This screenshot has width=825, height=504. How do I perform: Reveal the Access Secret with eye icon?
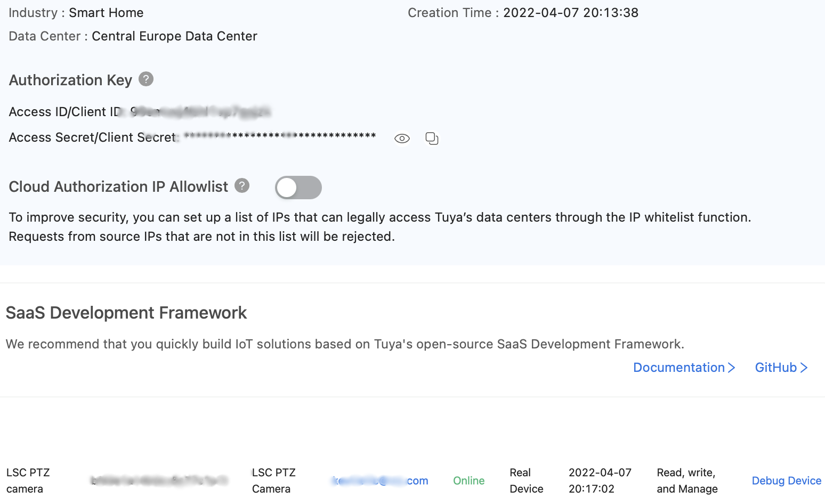(402, 139)
